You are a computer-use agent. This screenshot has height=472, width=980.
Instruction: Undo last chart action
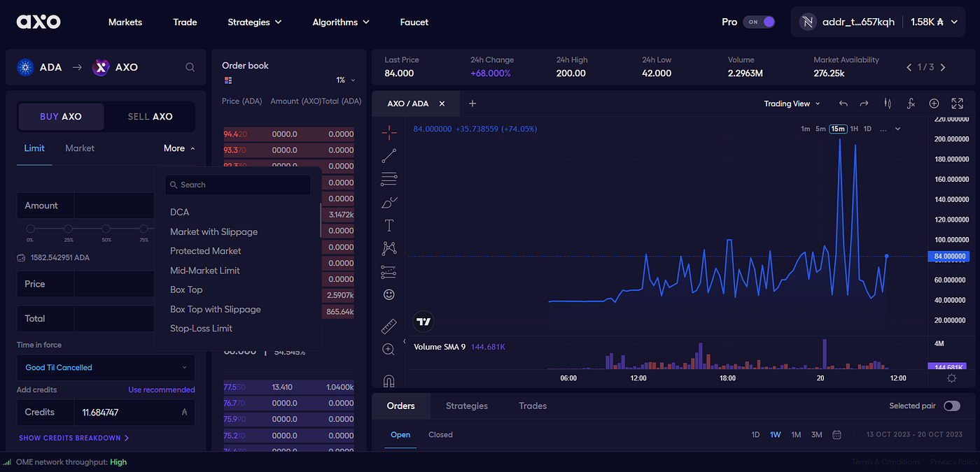pyautogui.click(x=843, y=103)
